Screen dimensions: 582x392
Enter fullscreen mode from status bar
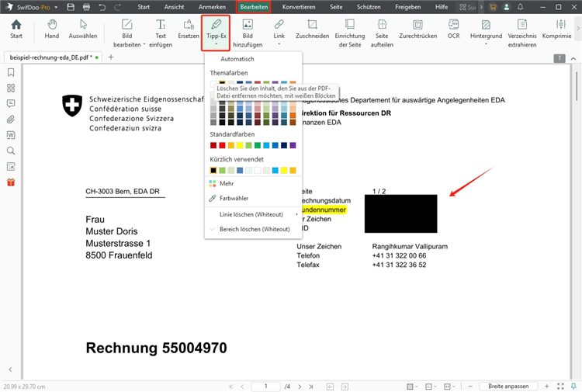tap(560, 387)
